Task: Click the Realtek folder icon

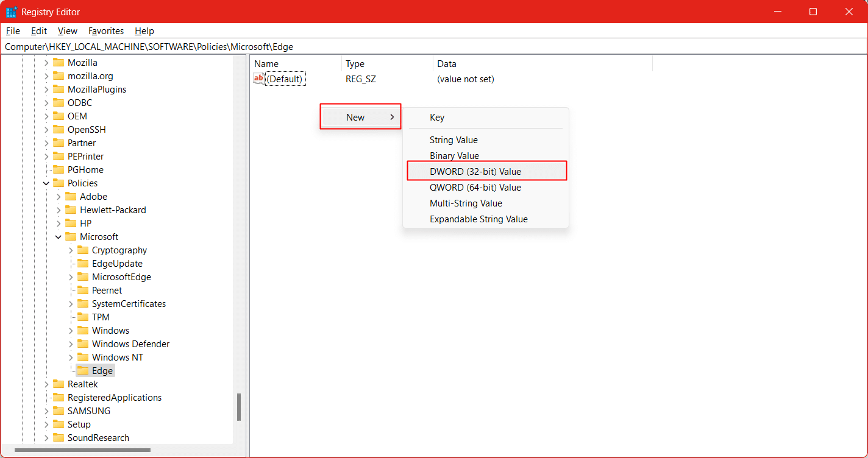Action: click(59, 384)
